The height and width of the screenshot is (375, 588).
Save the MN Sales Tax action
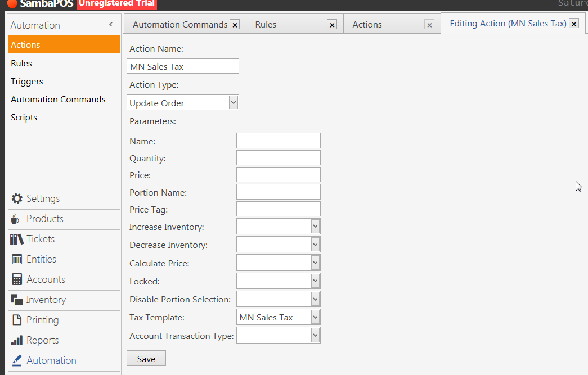point(146,359)
